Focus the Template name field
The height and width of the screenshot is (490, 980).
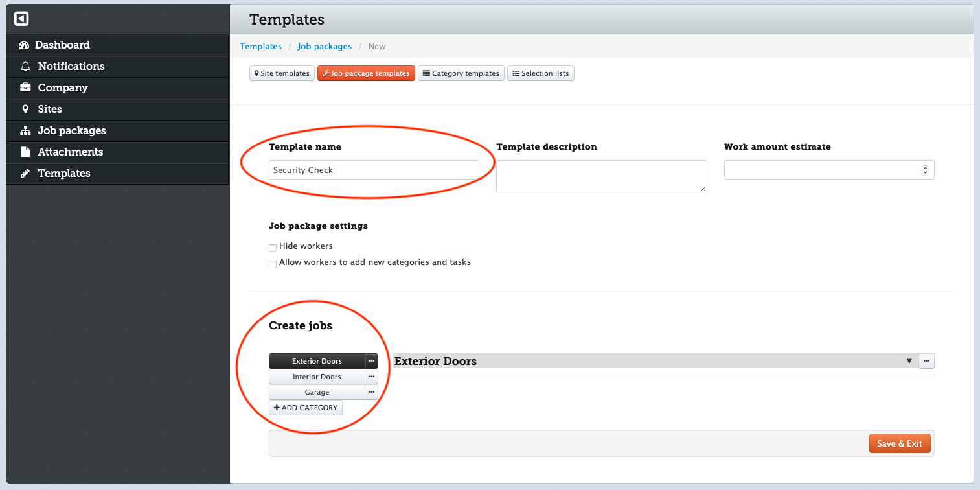(374, 170)
